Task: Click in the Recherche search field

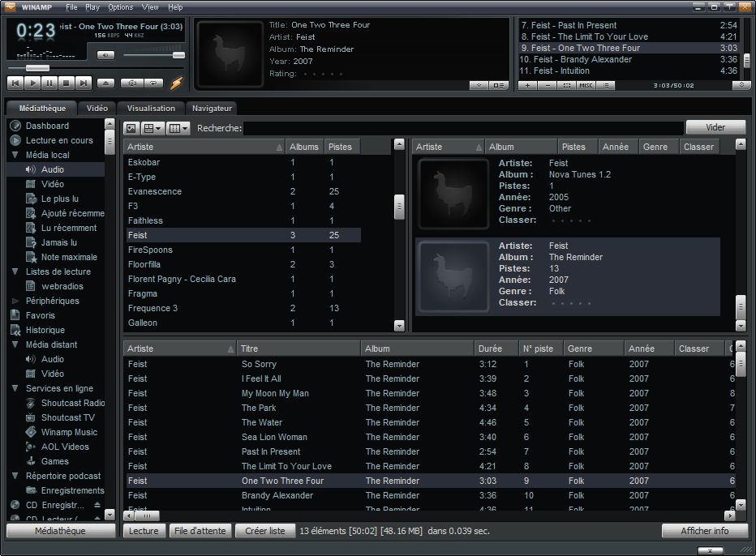Action: pos(462,128)
